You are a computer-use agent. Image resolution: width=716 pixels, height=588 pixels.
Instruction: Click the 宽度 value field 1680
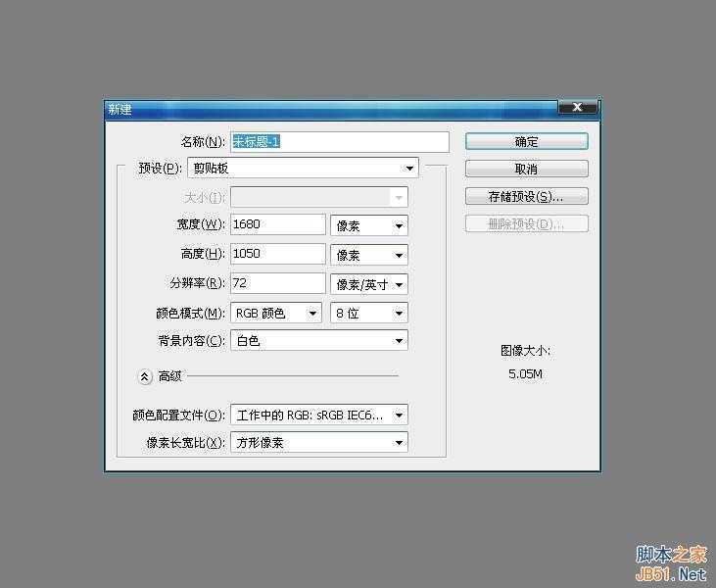[x=278, y=224]
